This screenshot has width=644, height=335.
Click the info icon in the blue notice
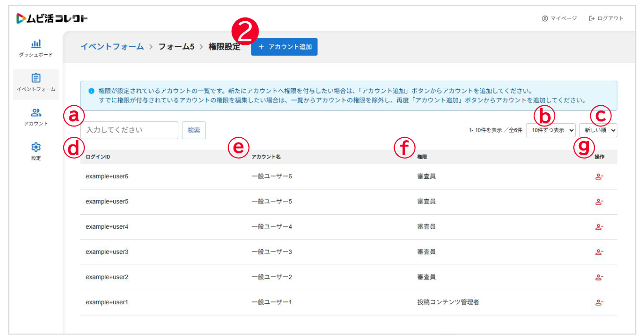[92, 91]
